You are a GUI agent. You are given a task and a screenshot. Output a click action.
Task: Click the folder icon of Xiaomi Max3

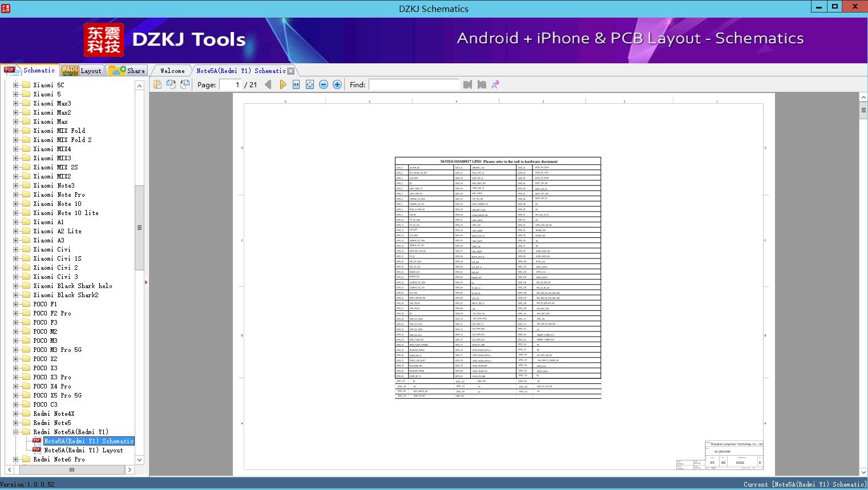coord(26,103)
